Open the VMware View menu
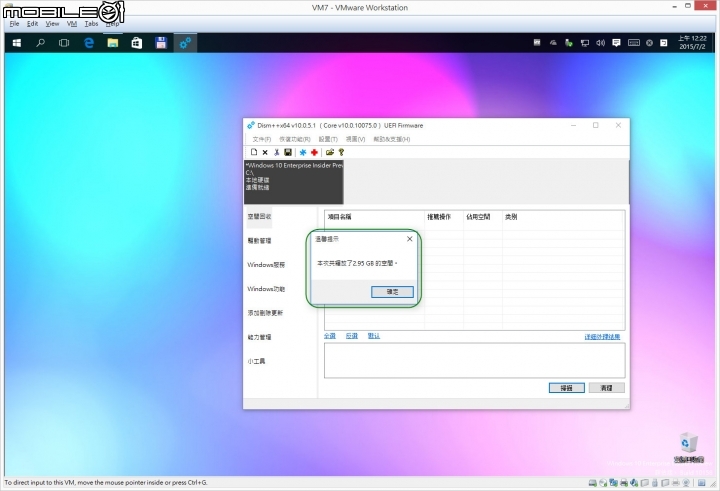This screenshot has width=720, height=491. [x=52, y=24]
